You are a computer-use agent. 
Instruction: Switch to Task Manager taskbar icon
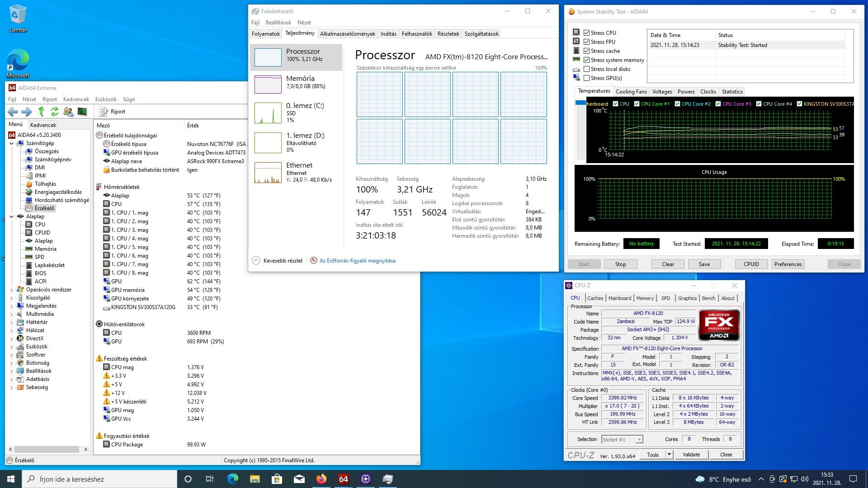(388, 479)
